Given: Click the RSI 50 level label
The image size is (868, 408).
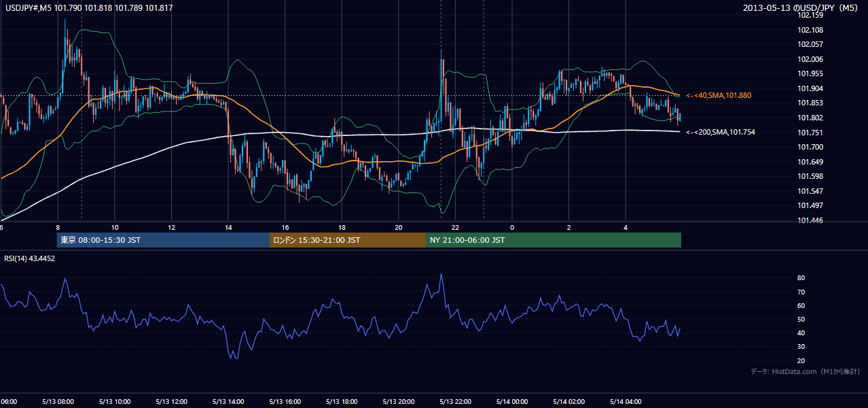Looking at the screenshot, I should (x=801, y=319).
